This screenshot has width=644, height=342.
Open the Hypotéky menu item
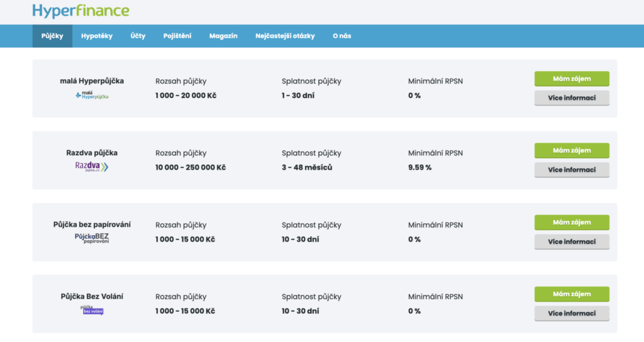click(97, 36)
